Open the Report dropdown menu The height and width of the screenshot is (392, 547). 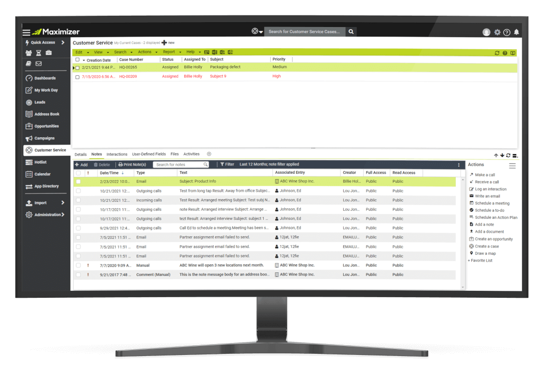pyautogui.click(x=172, y=52)
